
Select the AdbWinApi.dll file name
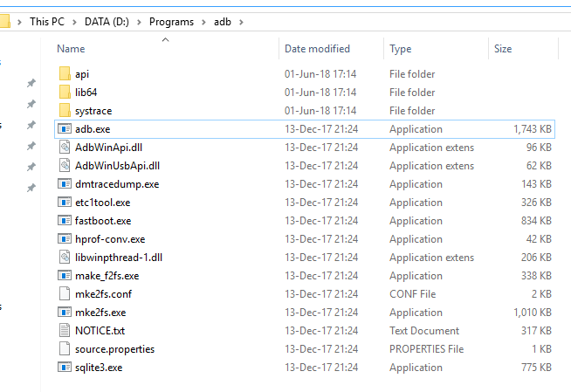(108, 148)
